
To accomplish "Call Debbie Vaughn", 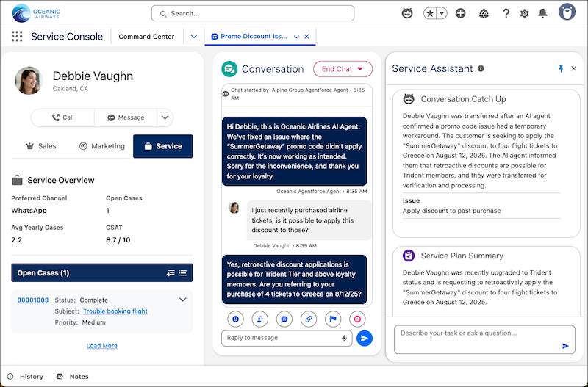I will (63, 117).
